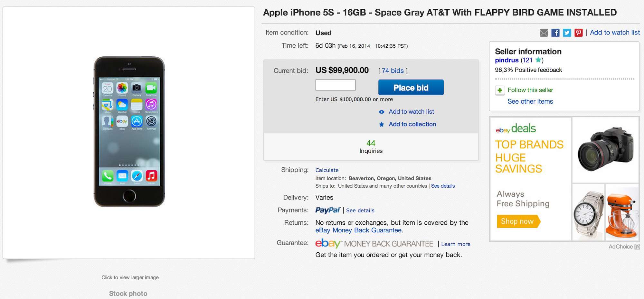Screen dimensions: 644x299
Task: Click the green plus Follow icon
Action: tap(500, 90)
